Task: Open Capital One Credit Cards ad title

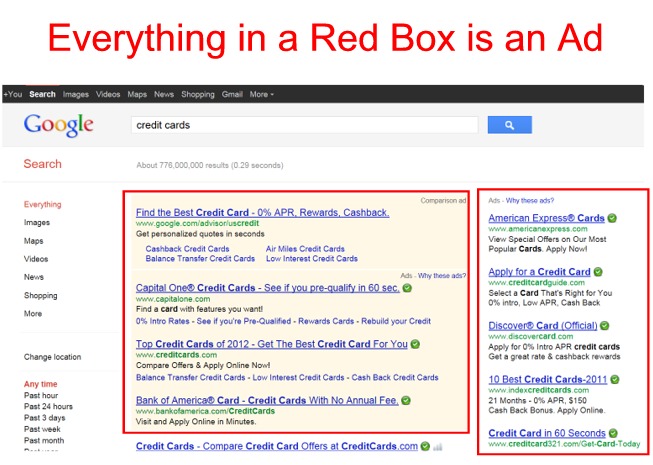Action: point(268,288)
